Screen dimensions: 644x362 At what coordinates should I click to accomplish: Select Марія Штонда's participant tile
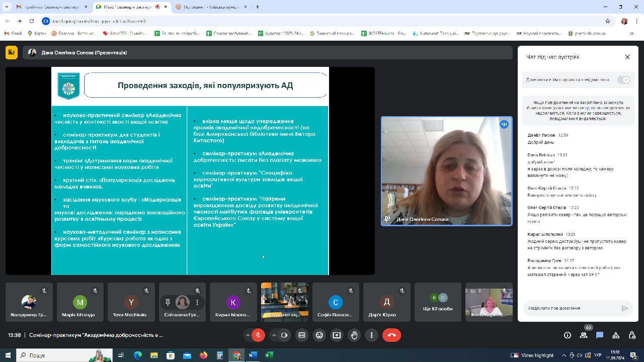[80, 301]
